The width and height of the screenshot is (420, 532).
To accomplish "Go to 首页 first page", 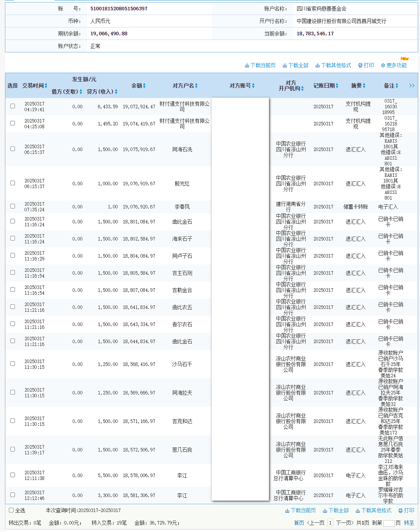I will coord(299,523).
